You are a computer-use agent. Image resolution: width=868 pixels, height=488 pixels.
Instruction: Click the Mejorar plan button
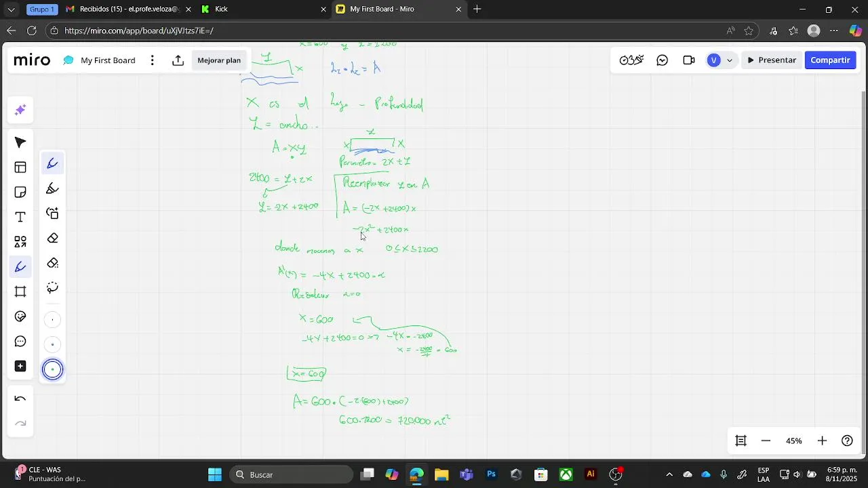click(219, 60)
